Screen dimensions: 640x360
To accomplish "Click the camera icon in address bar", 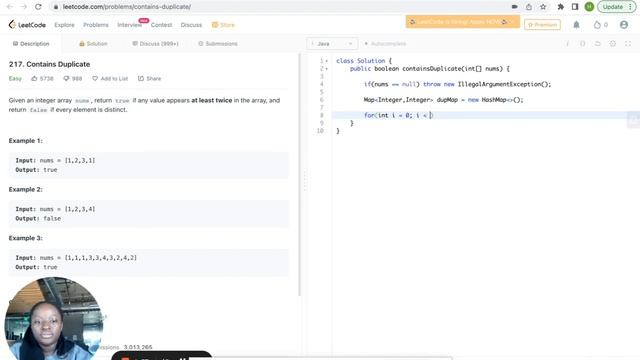I will 515,7.
